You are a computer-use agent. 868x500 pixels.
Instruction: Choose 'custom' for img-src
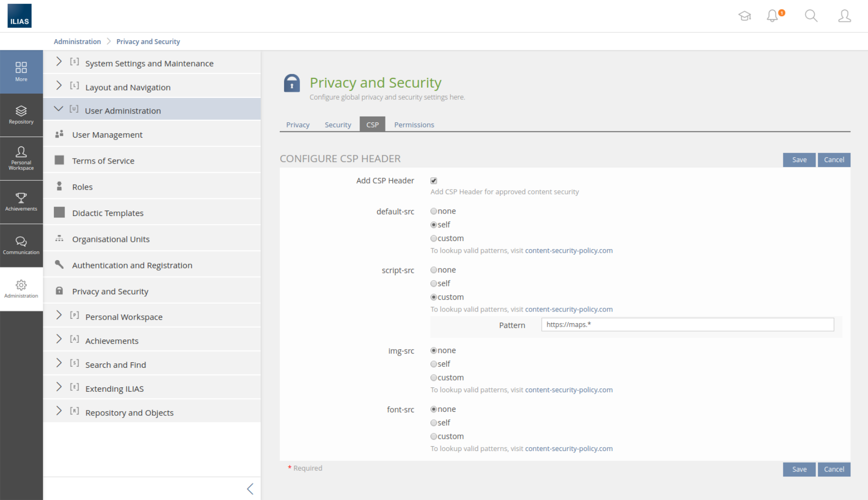click(x=434, y=378)
